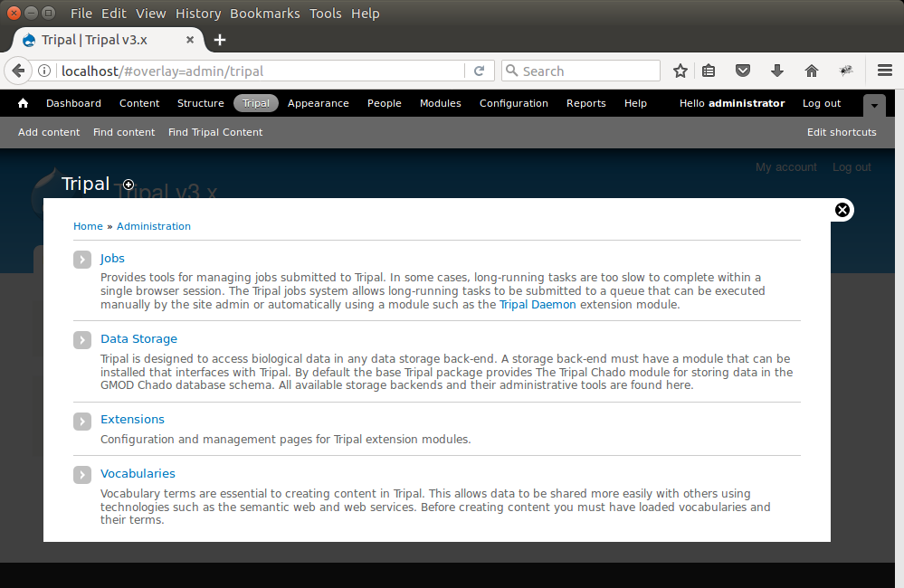This screenshot has width=904, height=588.
Task: Open the Firefox downloads arrow icon
Action: 776,71
